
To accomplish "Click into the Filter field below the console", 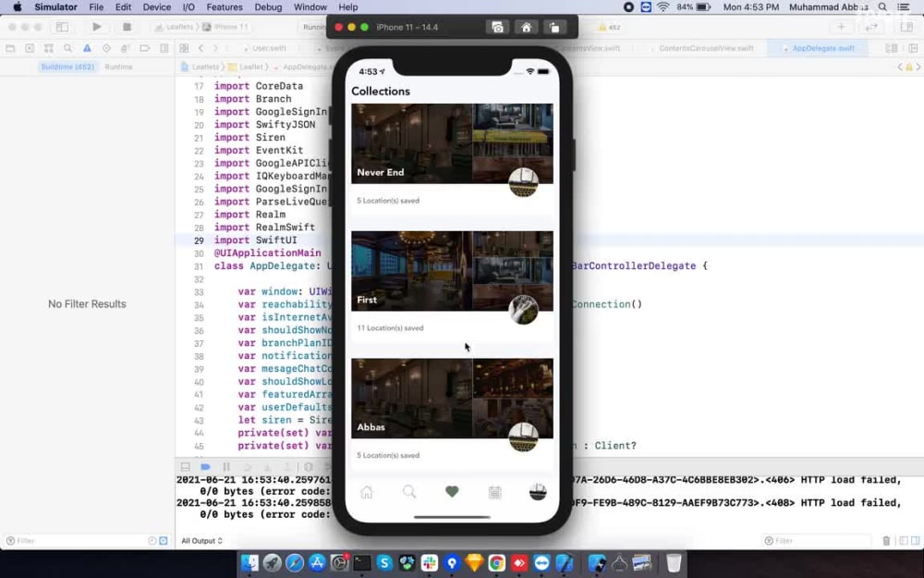I will click(813, 541).
